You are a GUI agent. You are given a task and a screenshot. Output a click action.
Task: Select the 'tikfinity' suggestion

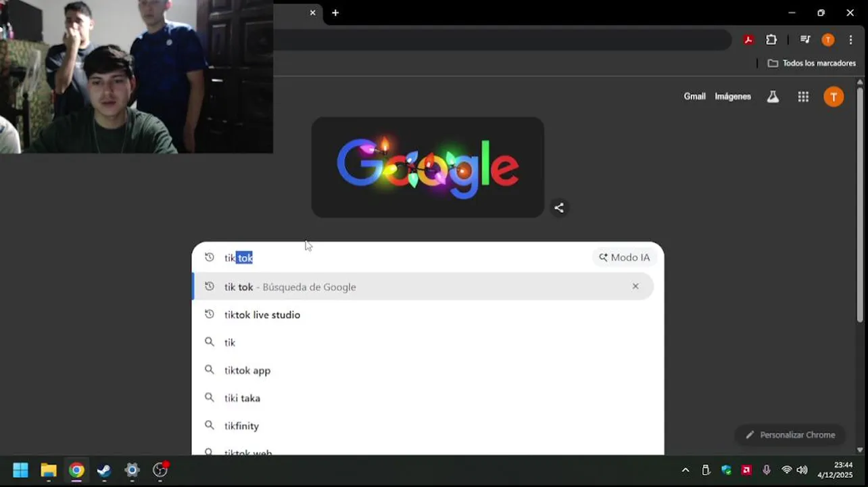coord(423,425)
